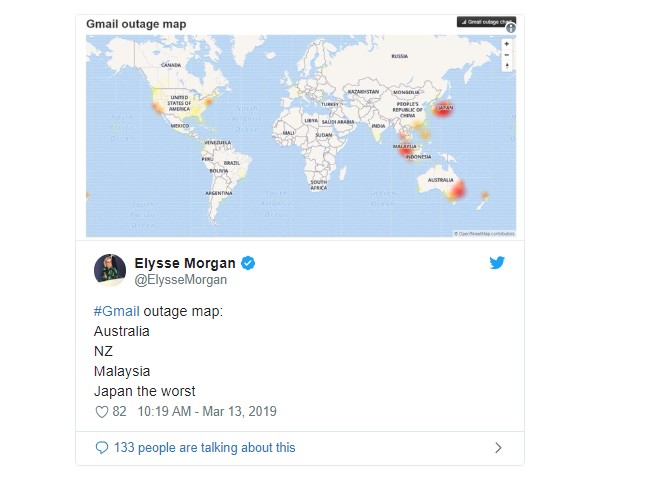
Task: Click the OpenStreetMap contributors attribution
Action: tap(484, 233)
